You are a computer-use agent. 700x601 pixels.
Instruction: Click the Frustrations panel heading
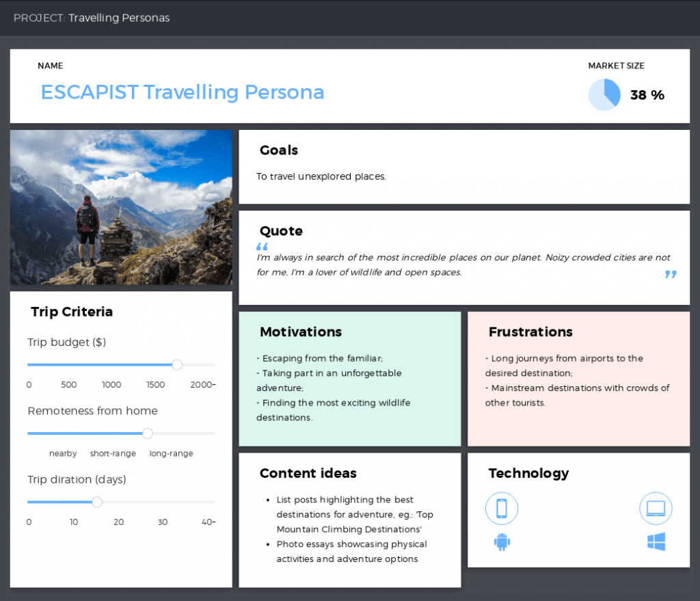(530, 332)
